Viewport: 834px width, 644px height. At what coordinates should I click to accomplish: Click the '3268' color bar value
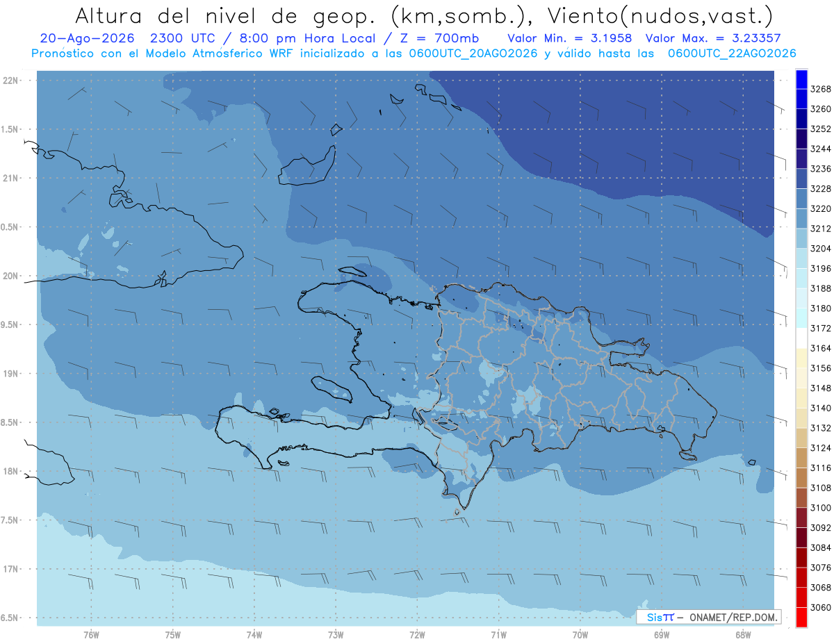pos(821,89)
